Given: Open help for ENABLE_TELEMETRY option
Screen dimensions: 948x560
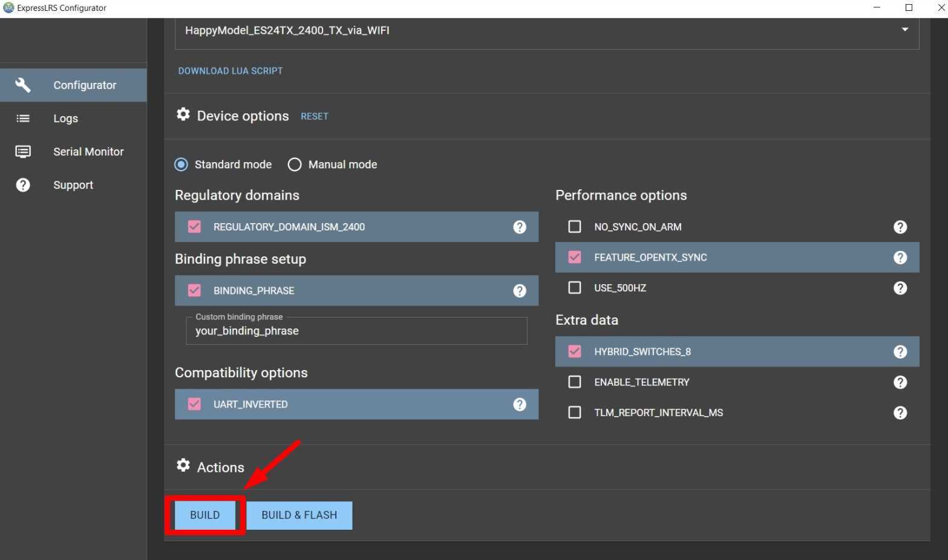Looking at the screenshot, I should coord(900,382).
